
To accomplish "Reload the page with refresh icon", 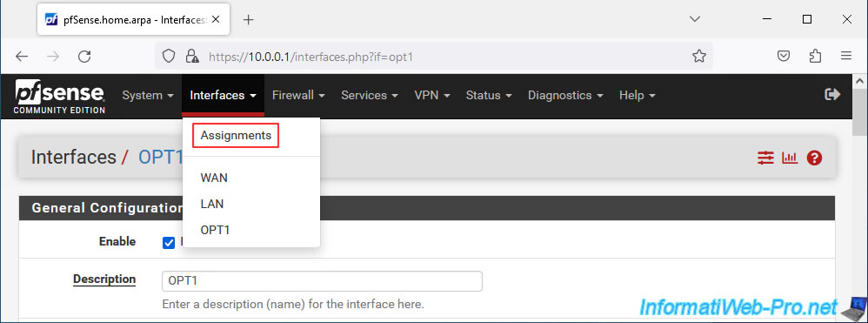I will tap(84, 56).
